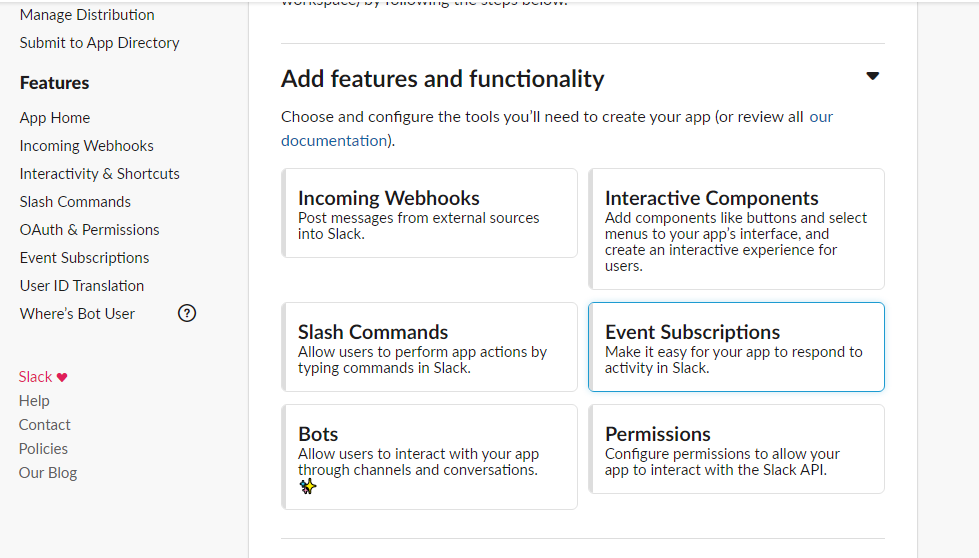Click the Policies footer link
The height and width of the screenshot is (558, 979).
point(43,449)
